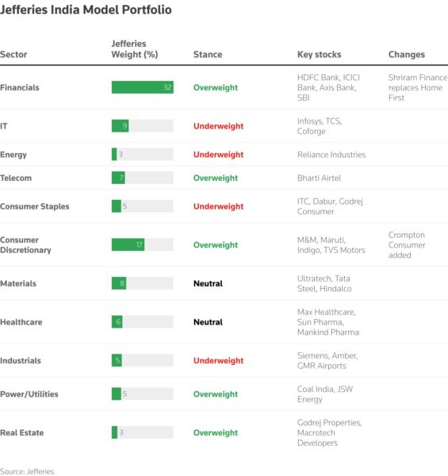Click the Overweight stance for Financials

(216, 87)
